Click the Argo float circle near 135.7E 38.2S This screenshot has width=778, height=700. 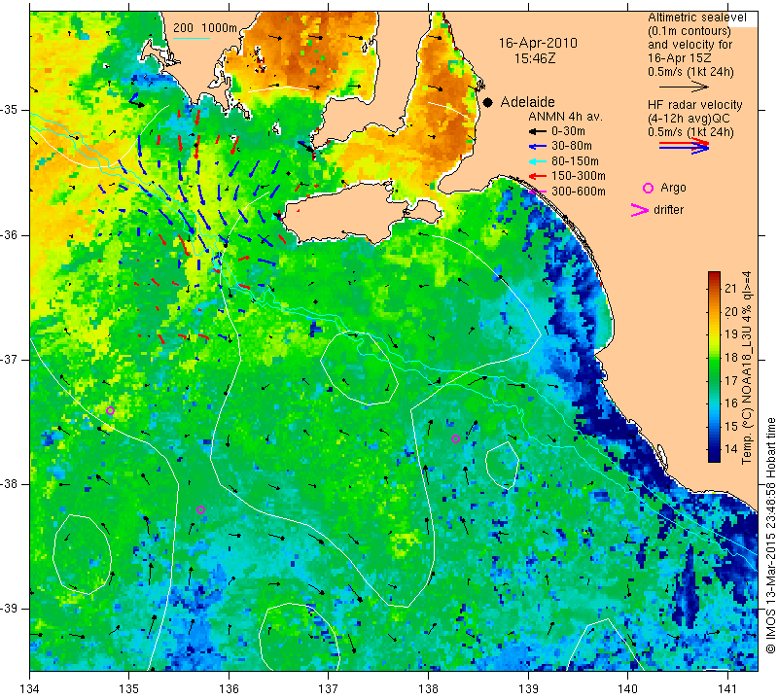tap(200, 510)
